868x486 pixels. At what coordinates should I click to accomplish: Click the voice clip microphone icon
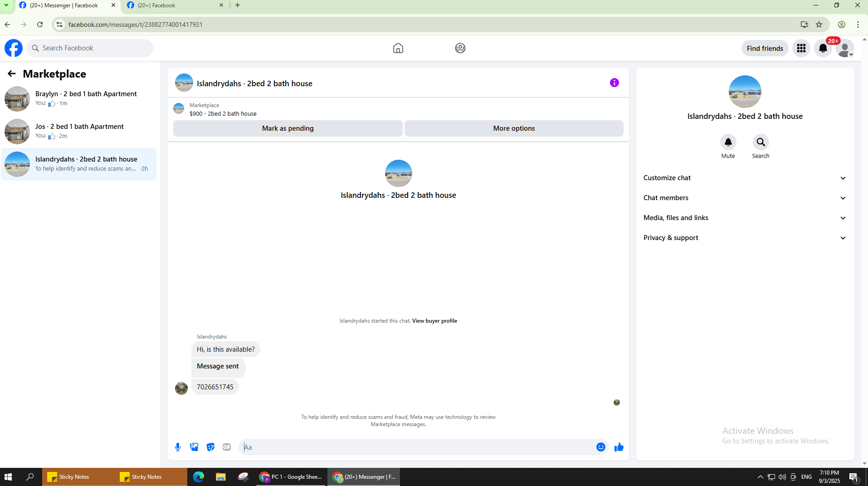[x=178, y=447]
